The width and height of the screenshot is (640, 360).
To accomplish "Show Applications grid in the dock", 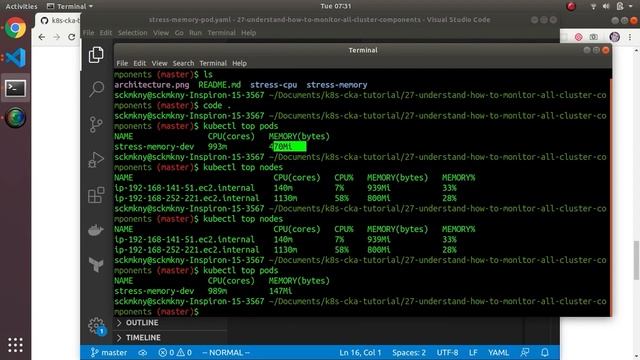I will point(15,345).
